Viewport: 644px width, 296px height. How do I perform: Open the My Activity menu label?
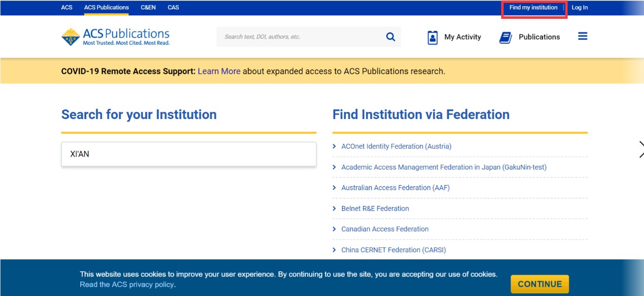463,37
